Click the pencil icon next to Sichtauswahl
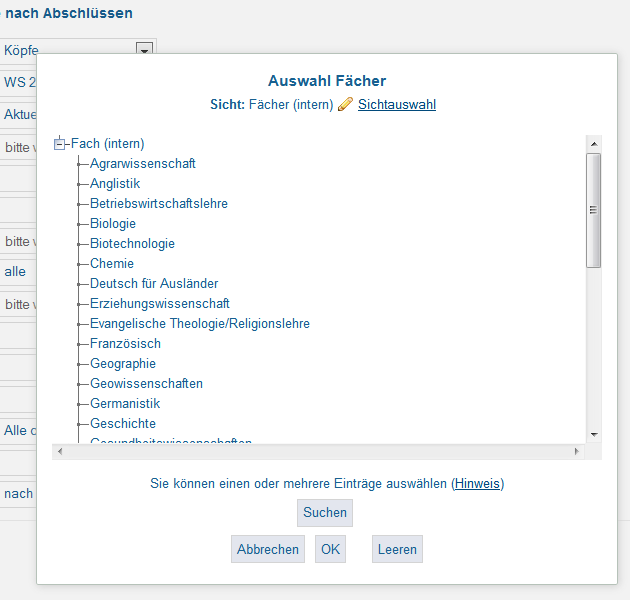Screen dimensions: 630x600 click(x=345, y=104)
